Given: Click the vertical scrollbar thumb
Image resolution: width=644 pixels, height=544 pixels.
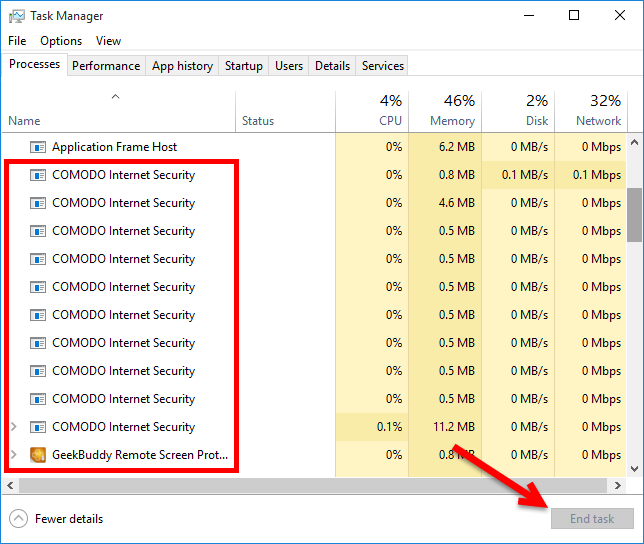Looking at the screenshot, I should pyautogui.click(x=635, y=215).
